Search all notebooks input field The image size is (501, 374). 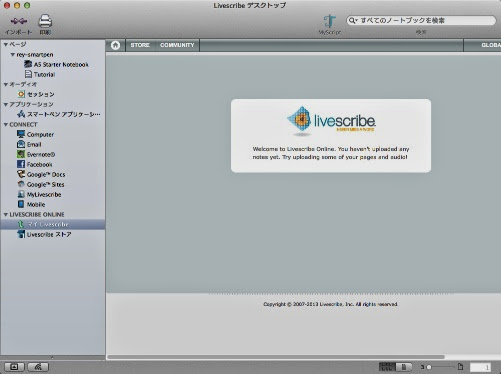421,21
